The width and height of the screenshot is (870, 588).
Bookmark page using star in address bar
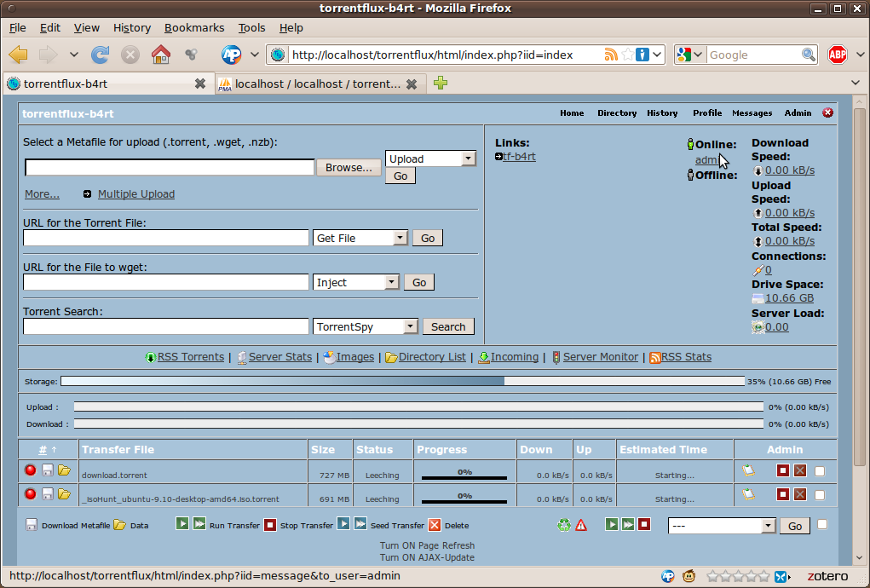click(627, 55)
